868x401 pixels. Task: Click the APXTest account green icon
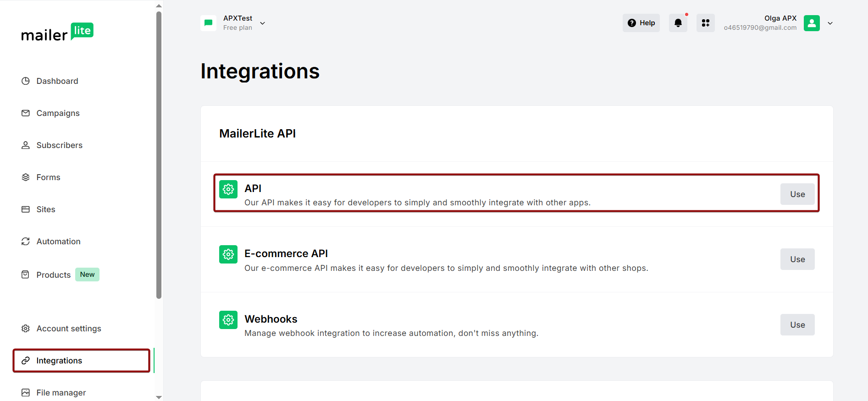tap(209, 23)
